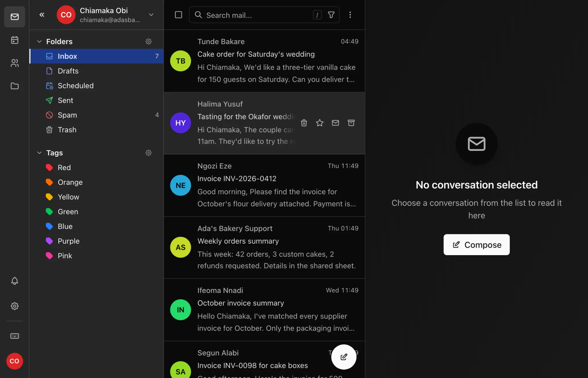588x378 pixels.
Task: Open 'Invoice INV-2026-0412' email
Action: (x=264, y=185)
